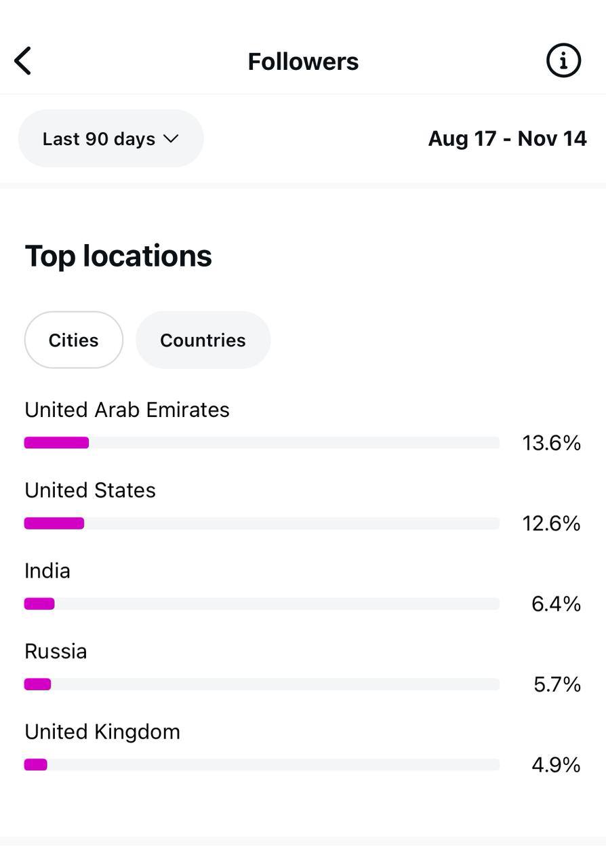The width and height of the screenshot is (606, 868).
Task: Click the 13.6% value for UAE
Action: pos(551,443)
